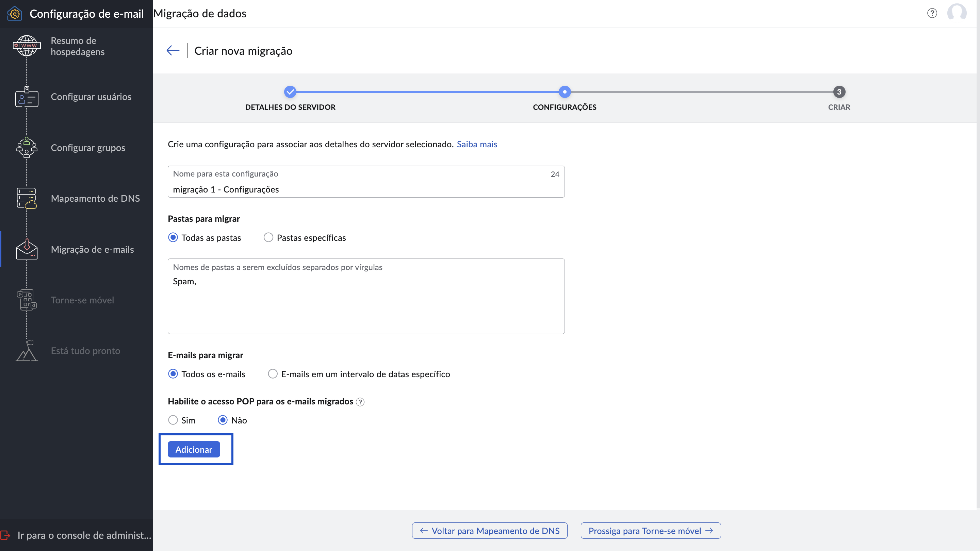Click the Configurar usuários ID card icon
Image resolution: width=980 pixels, height=551 pixels.
point(27,97)
